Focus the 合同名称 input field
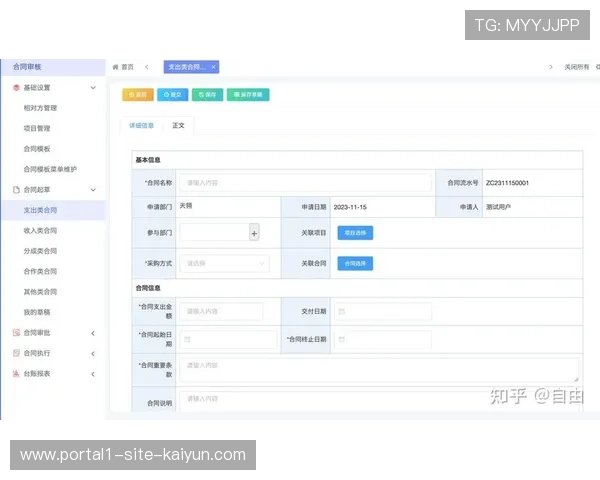 click(305, 183)
